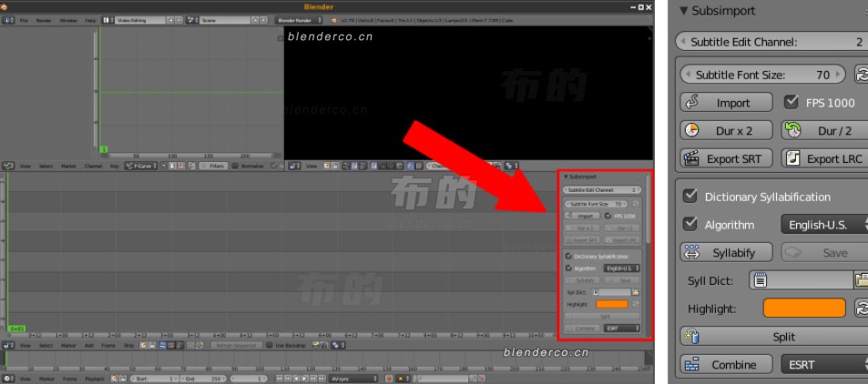The width and height of the screenshot is (868, 384).
Task: Click the Blender logo in the title bar
Action: click(4, 6)
